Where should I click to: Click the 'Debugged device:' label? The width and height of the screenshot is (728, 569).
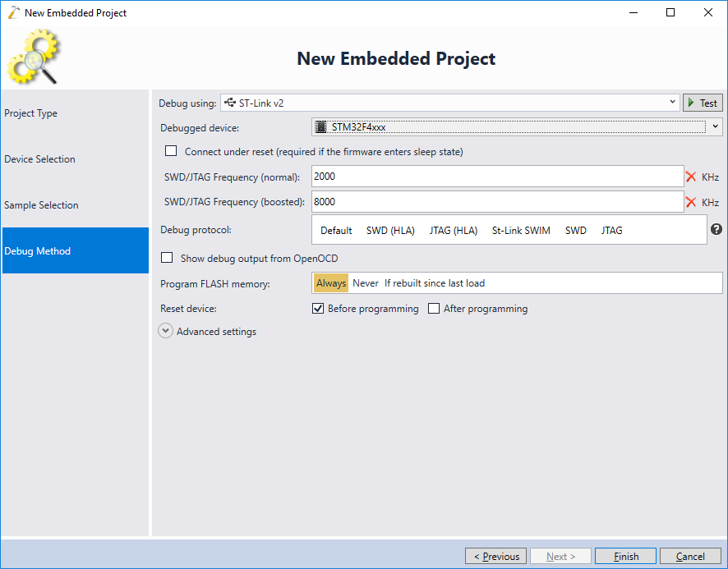point(200,128)
